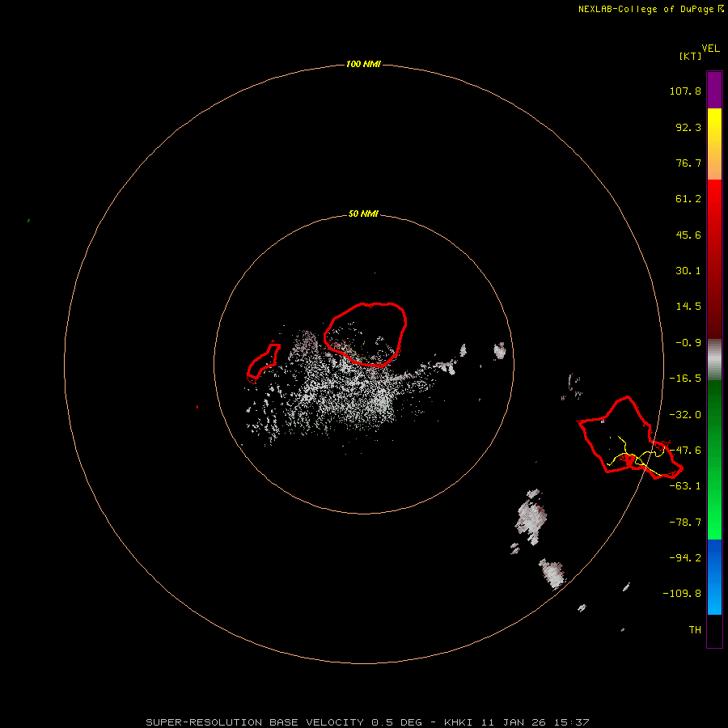Click the 14.5 legend value
Image resolution: width=728 pixels, height=728 pixels.
(x=688, y=307)
